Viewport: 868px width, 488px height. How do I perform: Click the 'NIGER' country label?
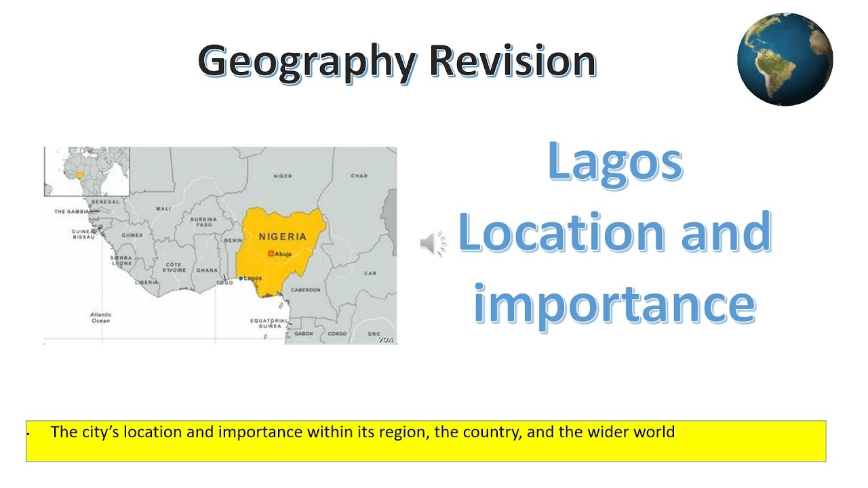coord(283,176)
